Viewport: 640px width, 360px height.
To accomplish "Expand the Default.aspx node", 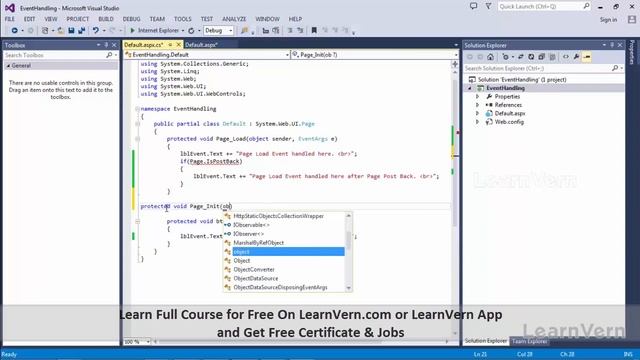I will (x=477, y=113).
